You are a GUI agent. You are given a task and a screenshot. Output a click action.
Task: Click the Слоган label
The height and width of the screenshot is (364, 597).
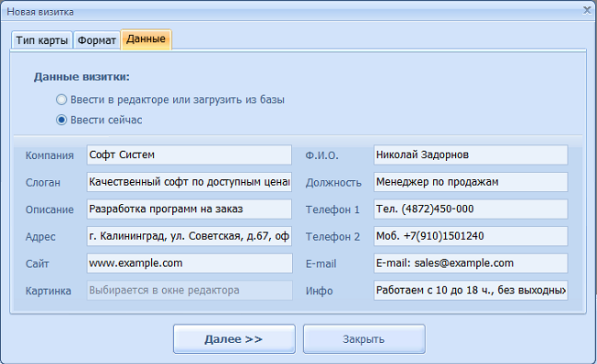(43, 183)
